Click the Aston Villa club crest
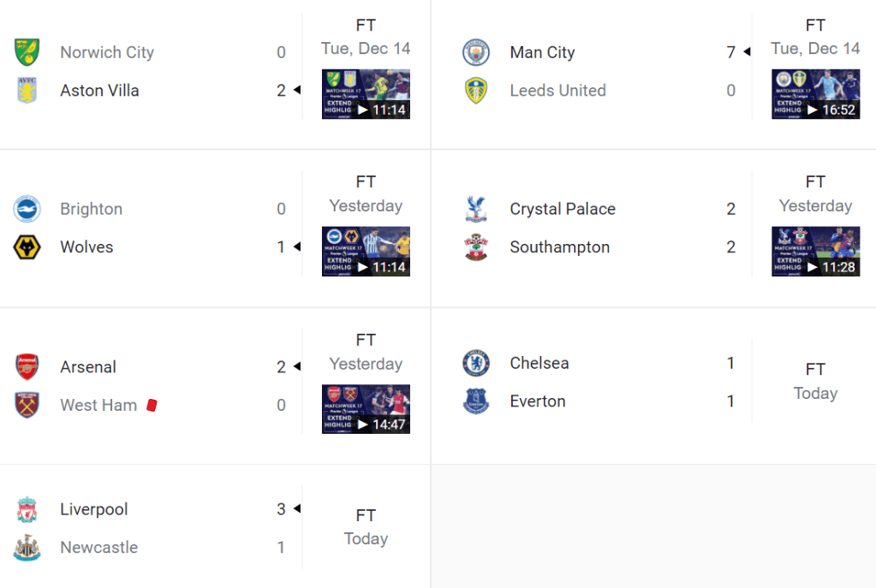This screenshot has width=876, height=588. (27, 91)
